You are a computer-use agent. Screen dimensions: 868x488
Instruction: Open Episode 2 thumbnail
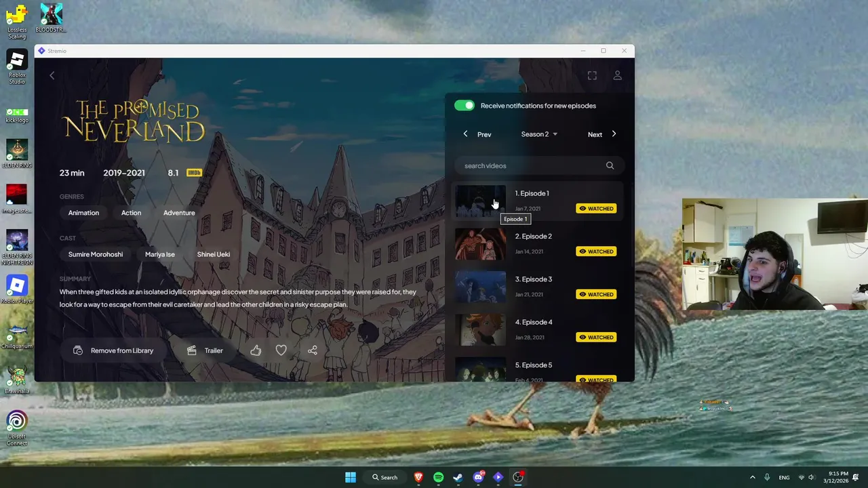click(x=480, y=244)
